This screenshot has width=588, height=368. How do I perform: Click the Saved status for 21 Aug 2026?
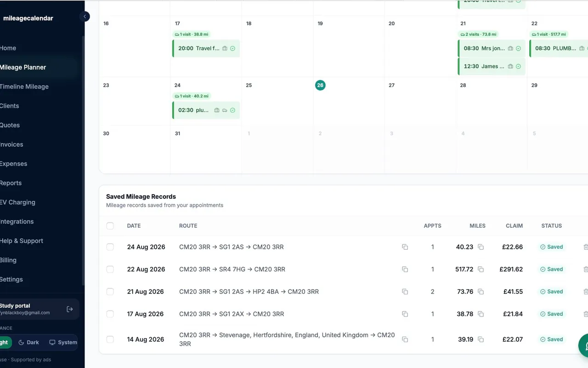tap(551, 292)
